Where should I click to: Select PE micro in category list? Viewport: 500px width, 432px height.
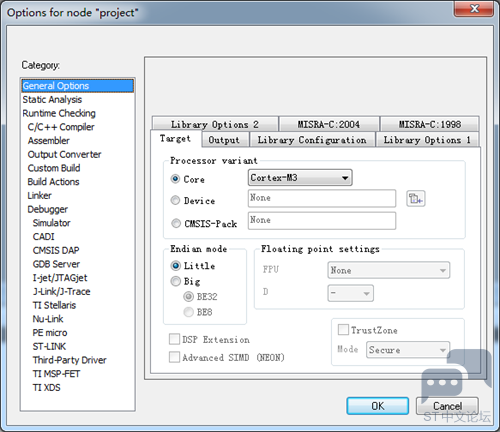coord(50,332)
